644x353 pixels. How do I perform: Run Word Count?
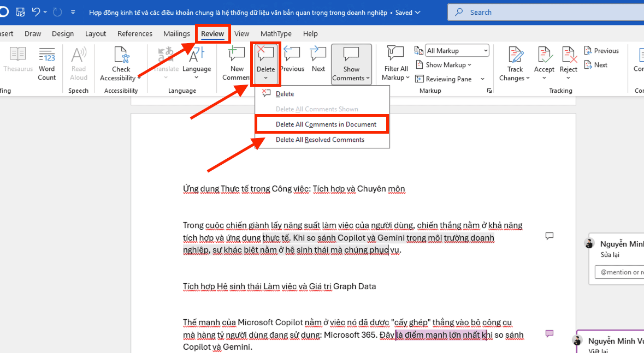point(47,64)
